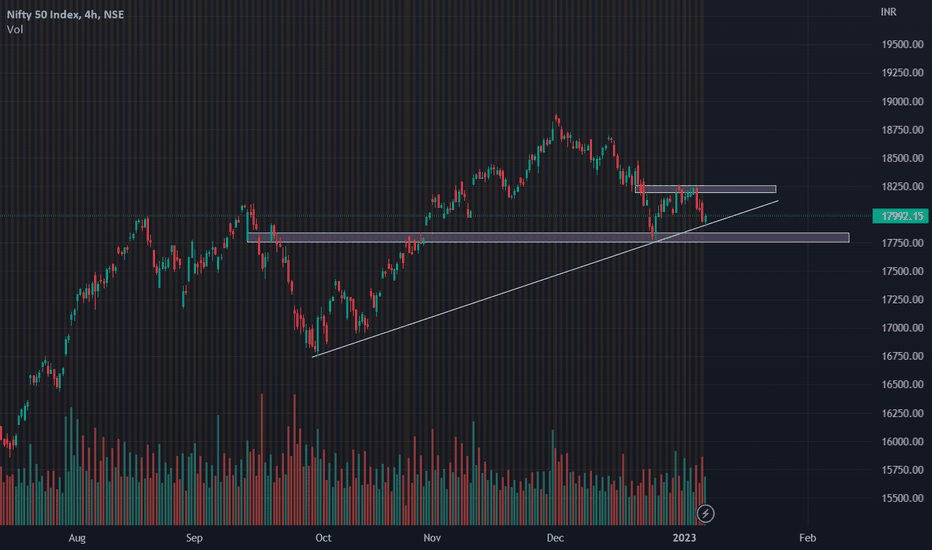Select the lower long support zone rectangle
The image size is (932, 550).
548,238
